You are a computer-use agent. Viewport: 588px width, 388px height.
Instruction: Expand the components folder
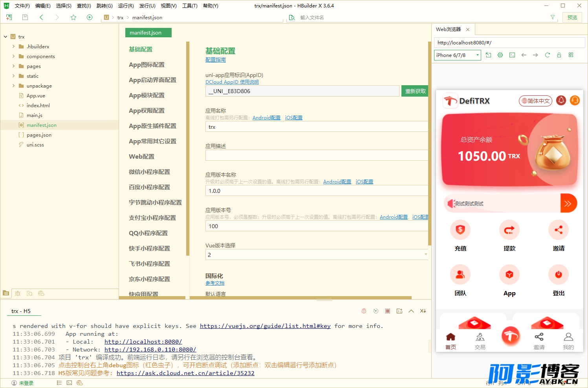[x=13, y=56]
